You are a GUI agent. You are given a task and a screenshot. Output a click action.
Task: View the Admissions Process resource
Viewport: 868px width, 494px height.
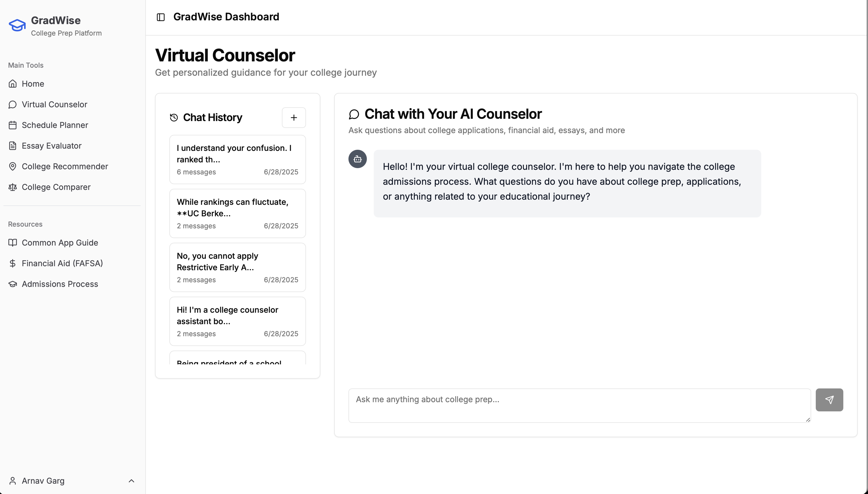click(60, 284)
